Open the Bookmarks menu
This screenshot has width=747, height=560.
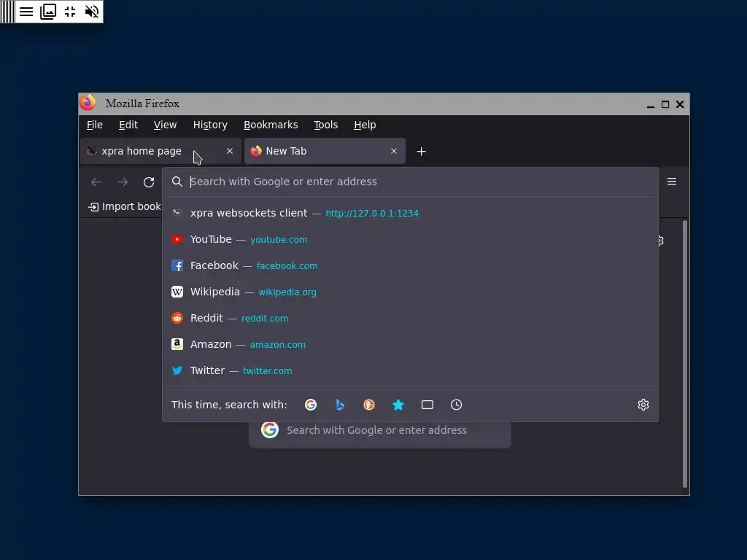271,125
